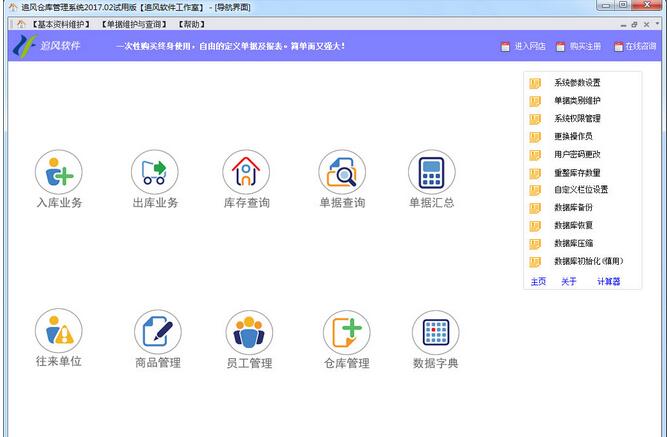Click the calendar icon beside 在线咨询
667x437 pixels.
(x=618, y=46)
